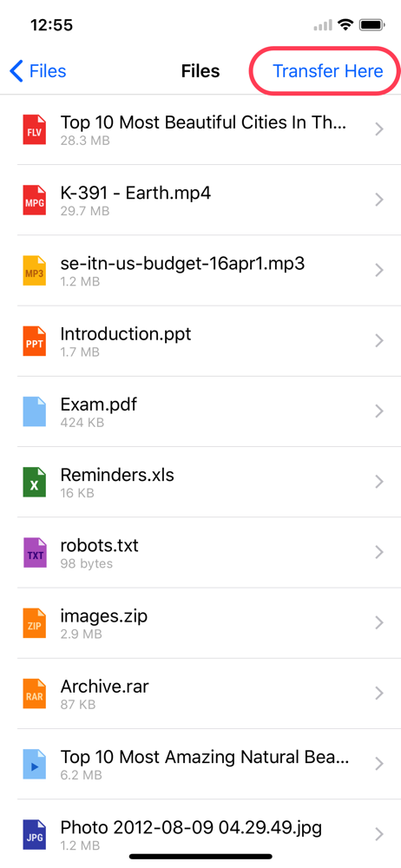
Task: Expand the images.zip row chevron
Action: pyautogui.click(x=379, y=622)
